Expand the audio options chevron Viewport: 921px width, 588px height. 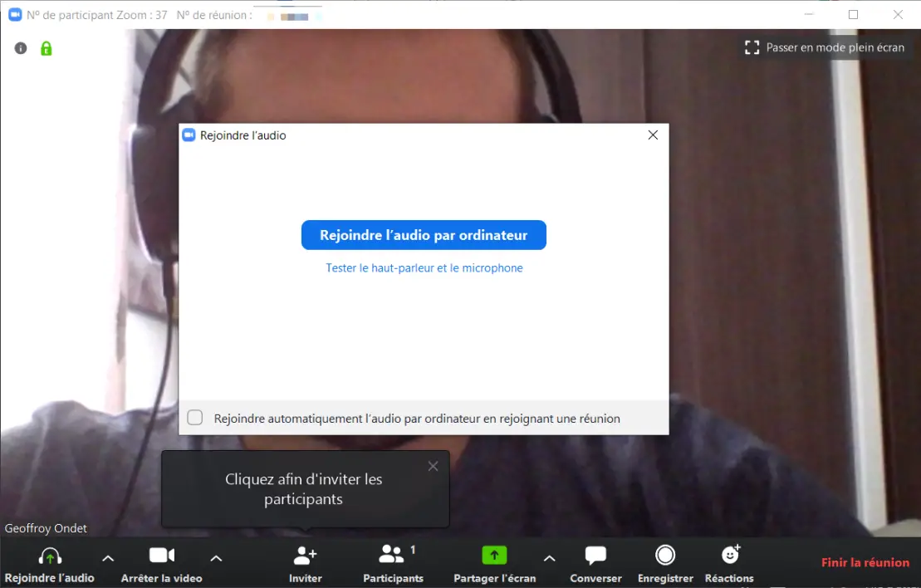[x=107, y=559]
